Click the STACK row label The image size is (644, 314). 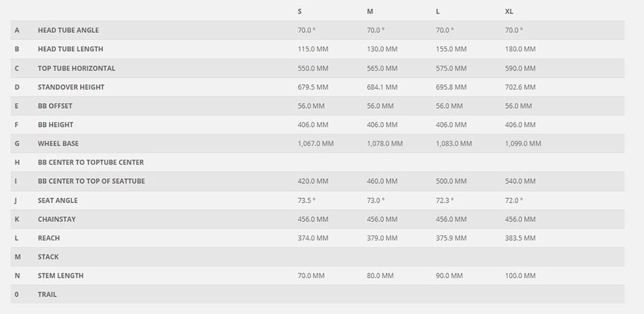pyautogui.click(x=48, y=257)
